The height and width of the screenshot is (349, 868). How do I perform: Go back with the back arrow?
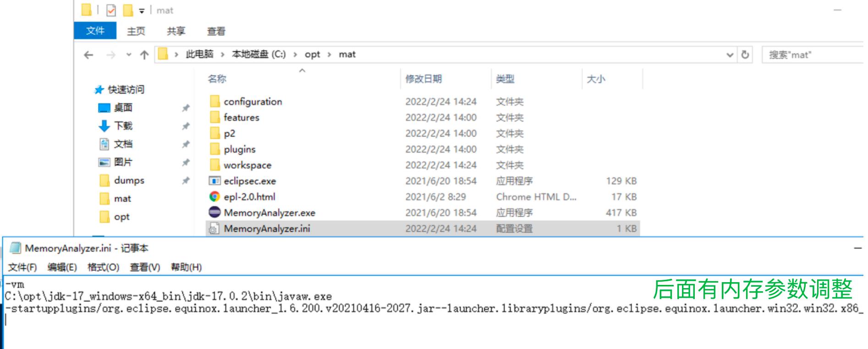click(x=88, y=55)
